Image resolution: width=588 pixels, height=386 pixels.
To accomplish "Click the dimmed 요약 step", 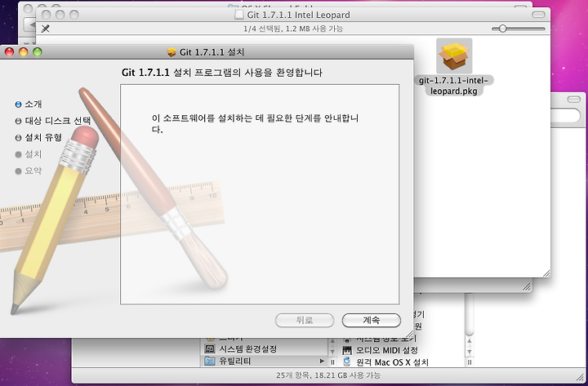I will [33, 171].
